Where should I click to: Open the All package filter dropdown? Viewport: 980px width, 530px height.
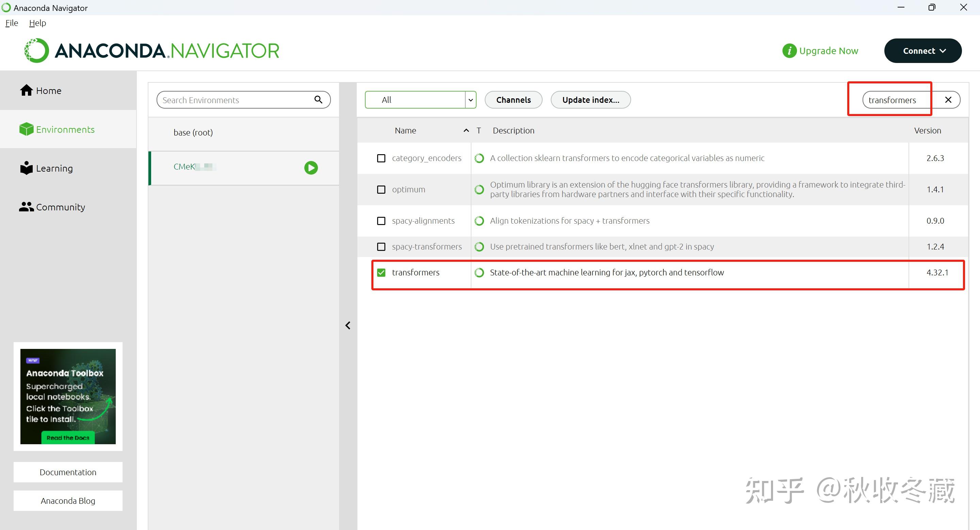[x=420, y=100]
